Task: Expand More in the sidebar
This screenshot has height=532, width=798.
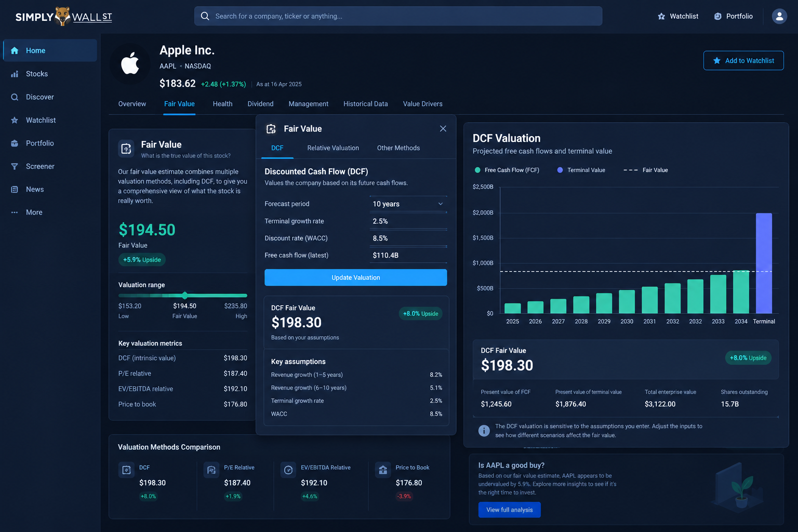Action: [50, 212]
